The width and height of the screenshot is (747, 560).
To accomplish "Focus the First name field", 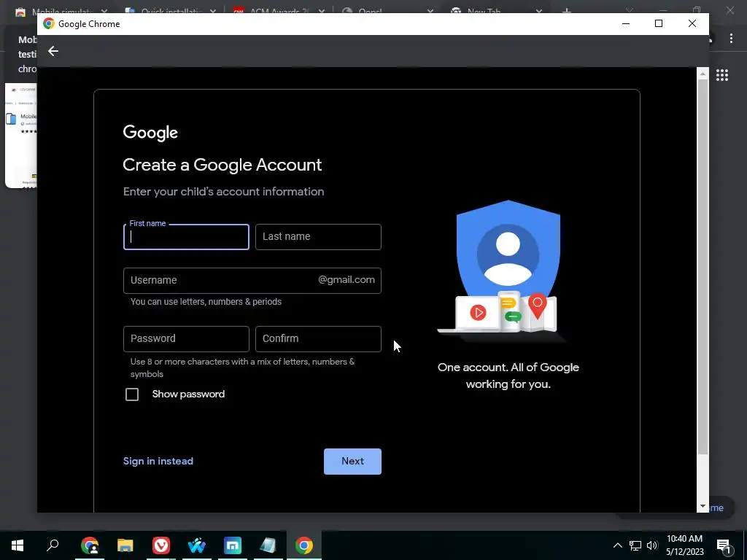I will point(186,237).
